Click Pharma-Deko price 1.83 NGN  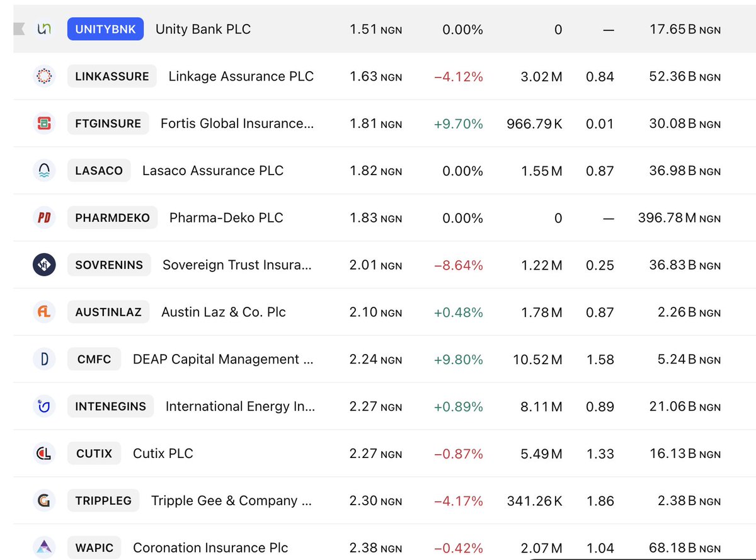[x=375, y=219]
